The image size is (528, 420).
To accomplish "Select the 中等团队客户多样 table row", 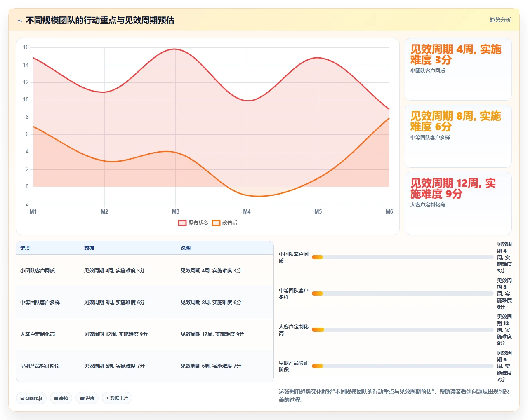I will [145, 302].
